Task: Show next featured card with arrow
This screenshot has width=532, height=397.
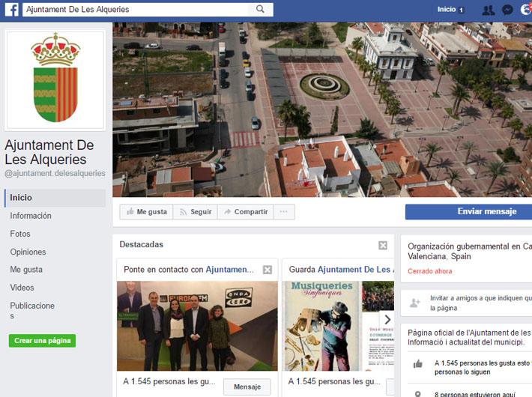Action: [386, 320]
